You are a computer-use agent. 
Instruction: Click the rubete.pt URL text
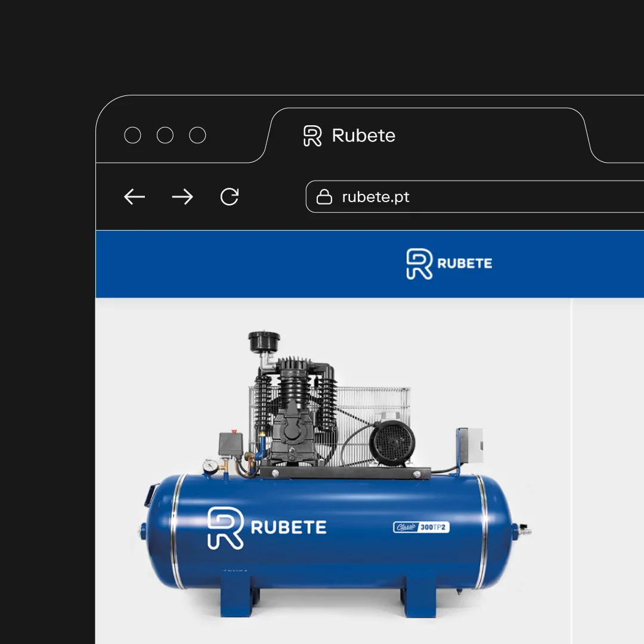(x=376, y=197)
